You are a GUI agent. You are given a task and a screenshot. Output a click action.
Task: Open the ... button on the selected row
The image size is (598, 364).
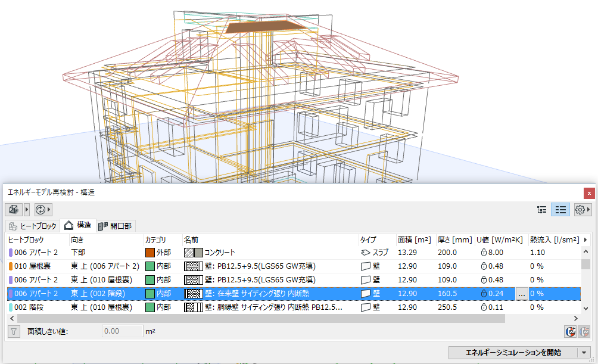pyautogui.click(x=522, y=294)
